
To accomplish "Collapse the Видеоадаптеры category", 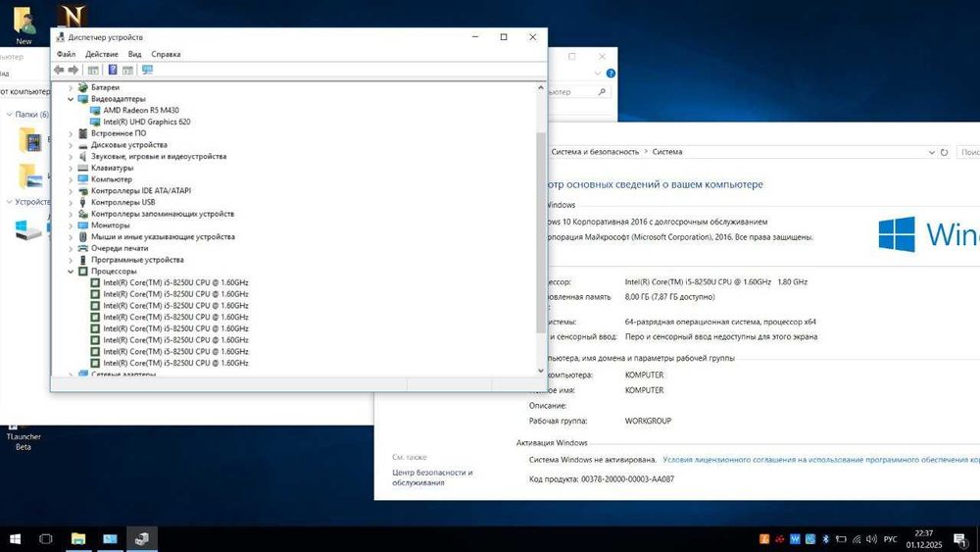I will coord(71,99).
